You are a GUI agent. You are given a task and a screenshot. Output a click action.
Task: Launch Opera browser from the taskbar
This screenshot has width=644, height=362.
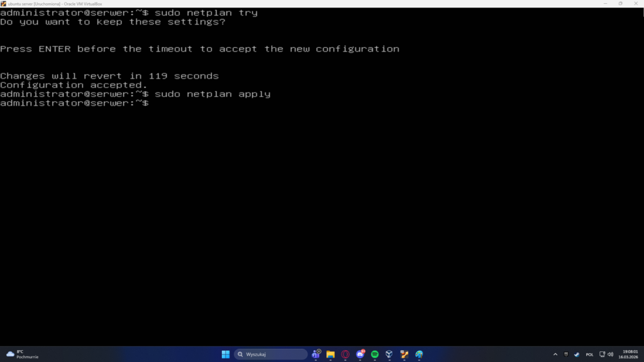[345, 354]
